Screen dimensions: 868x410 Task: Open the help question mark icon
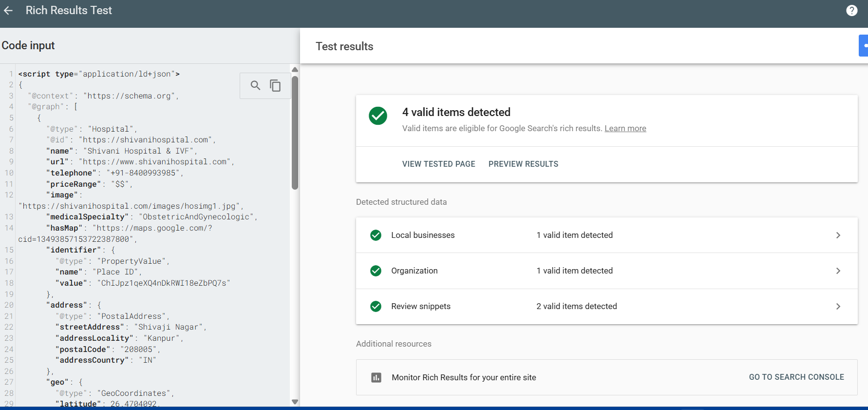[851, 10]
